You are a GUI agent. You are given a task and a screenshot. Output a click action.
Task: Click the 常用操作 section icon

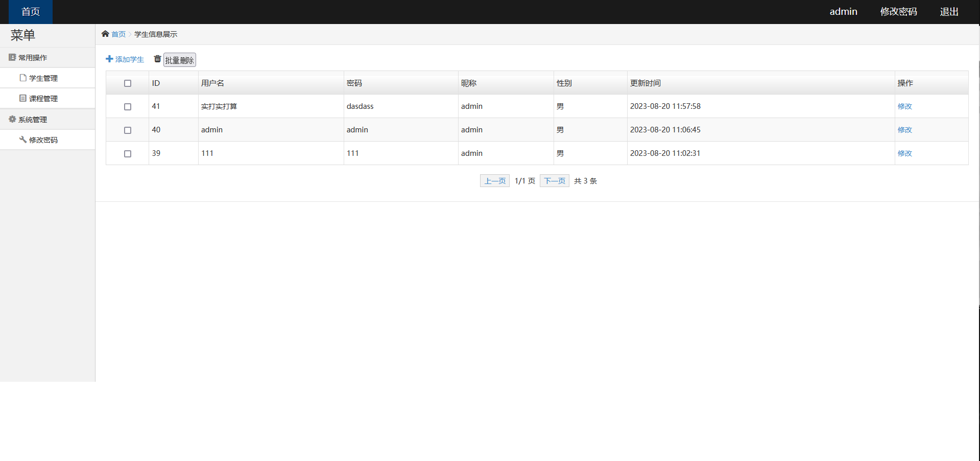point(12,57)
